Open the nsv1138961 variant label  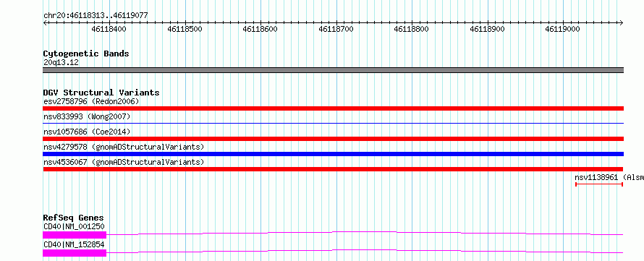[609, 177]
